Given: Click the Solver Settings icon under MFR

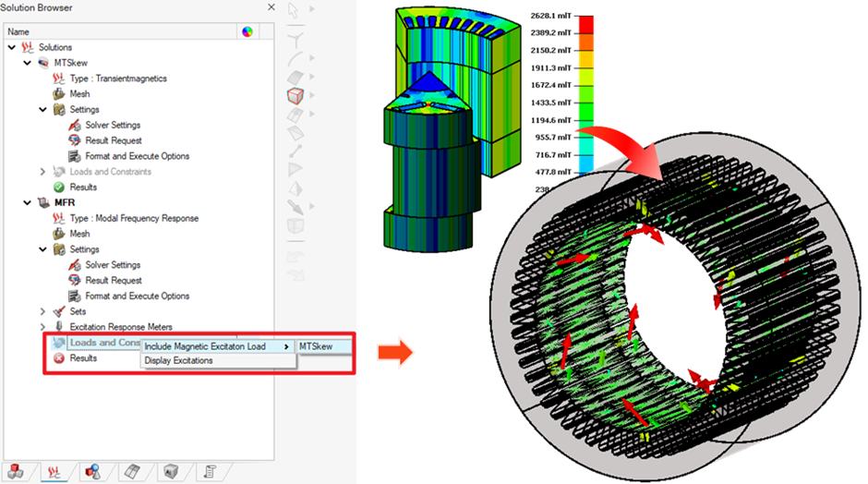Looking at the screenshot, I should [74, 265].
